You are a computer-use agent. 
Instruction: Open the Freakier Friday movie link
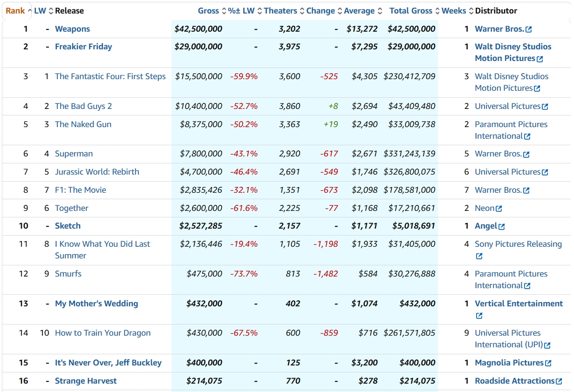click(x=83, y=47)
